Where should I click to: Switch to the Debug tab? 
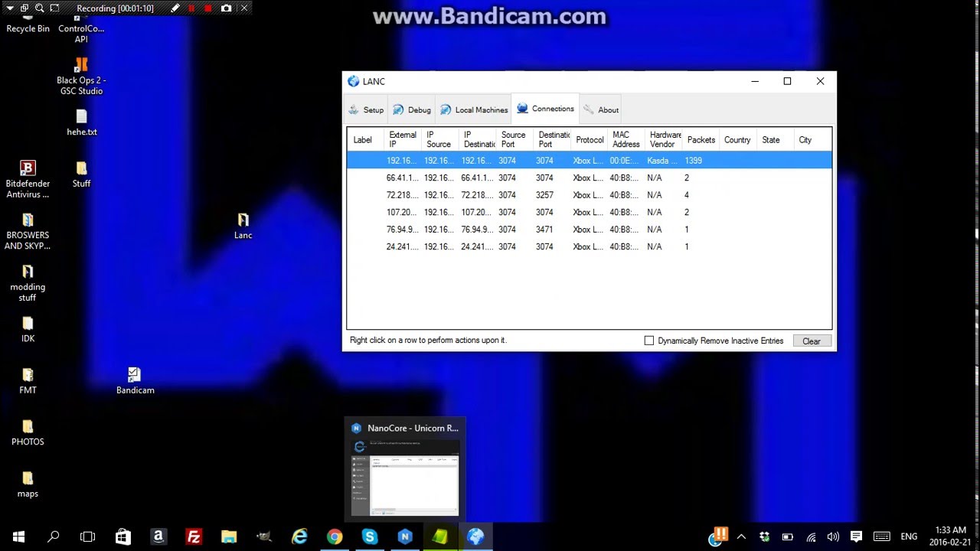(x=412, y=109)
